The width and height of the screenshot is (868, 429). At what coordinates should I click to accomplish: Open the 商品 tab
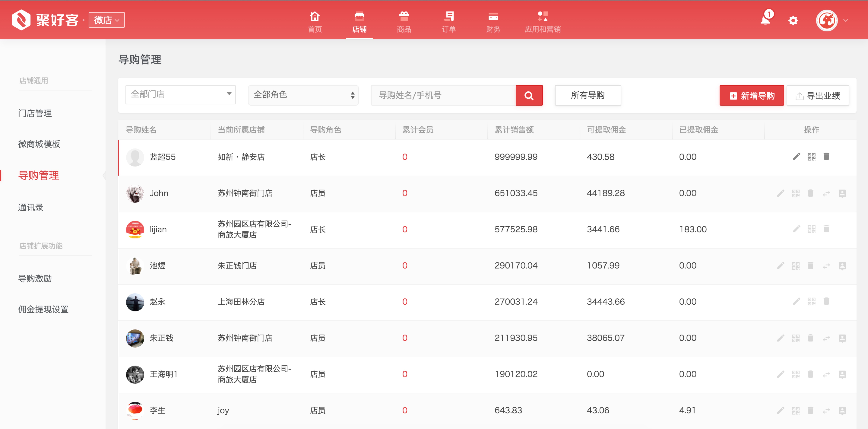[404, 22]
